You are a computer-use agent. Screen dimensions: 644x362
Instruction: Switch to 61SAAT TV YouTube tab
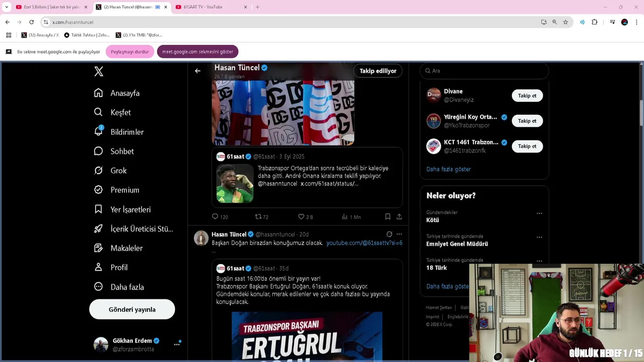point(211,7)
